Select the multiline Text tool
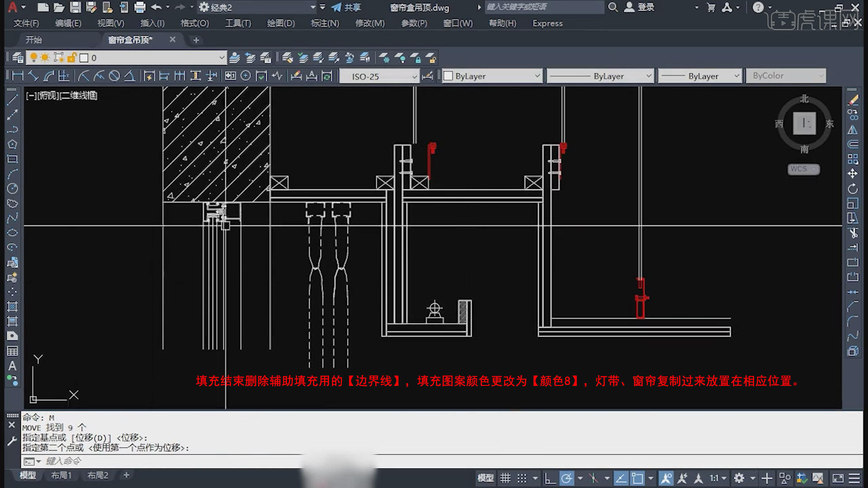Image resolution: width=868 pixels, height=488 pixels. coord(12,366)
